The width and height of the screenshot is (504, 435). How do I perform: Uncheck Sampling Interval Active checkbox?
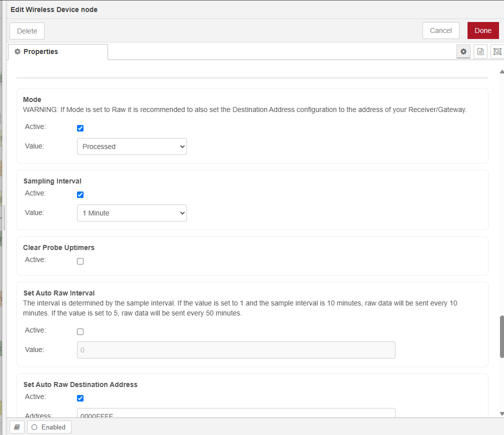(x=80, y=194)
